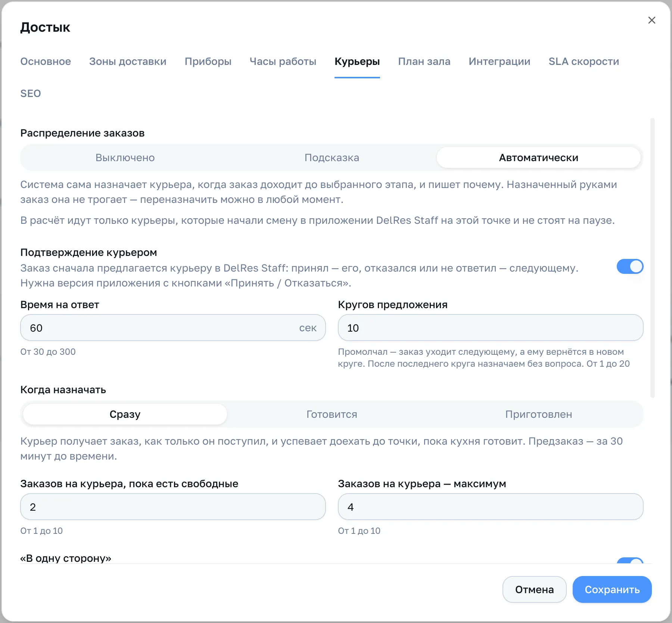The height and width of the screenshot is (623, 672).
Task: Go to Часы работы tab
Action: (283, 62)
